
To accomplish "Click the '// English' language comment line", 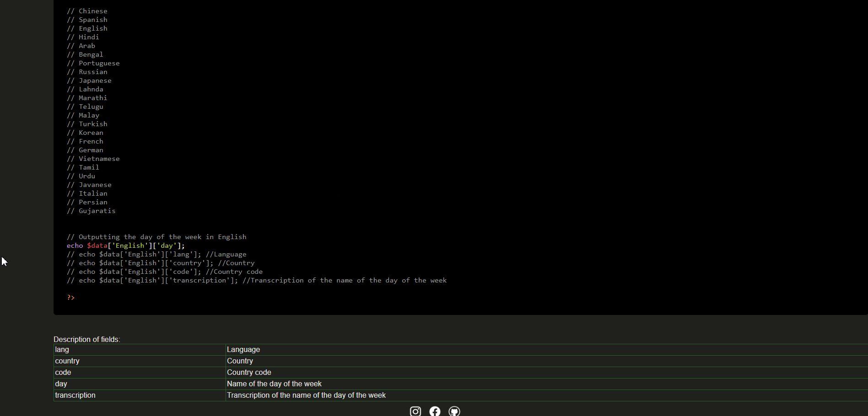I will tap(87, 28).
